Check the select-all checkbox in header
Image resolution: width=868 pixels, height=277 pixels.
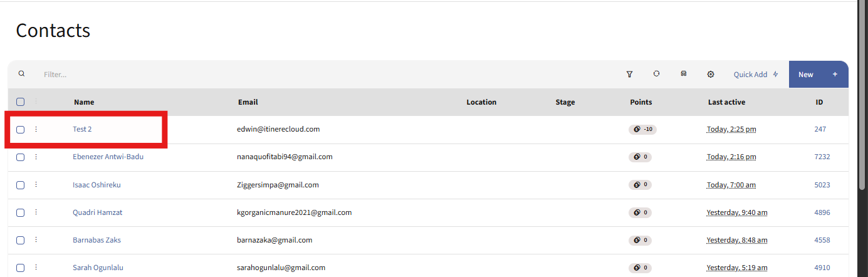click(21, 102)
